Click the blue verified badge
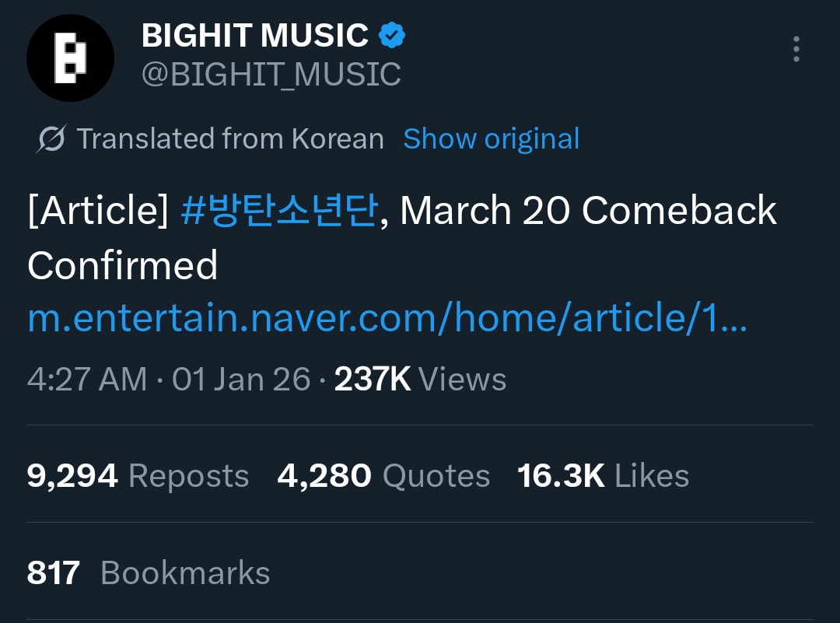 [x=392, y=35]
